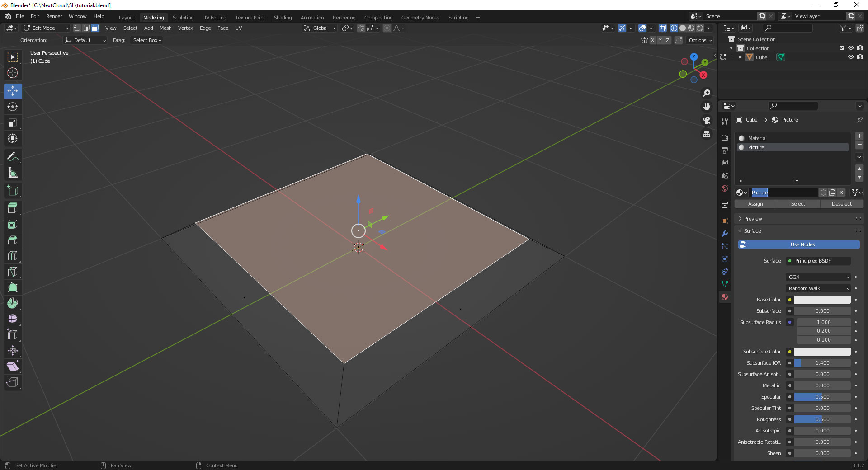Screen dimensions: 868x470
Task: Open the GGX distribution dropdown
Action: pos(818,277)
